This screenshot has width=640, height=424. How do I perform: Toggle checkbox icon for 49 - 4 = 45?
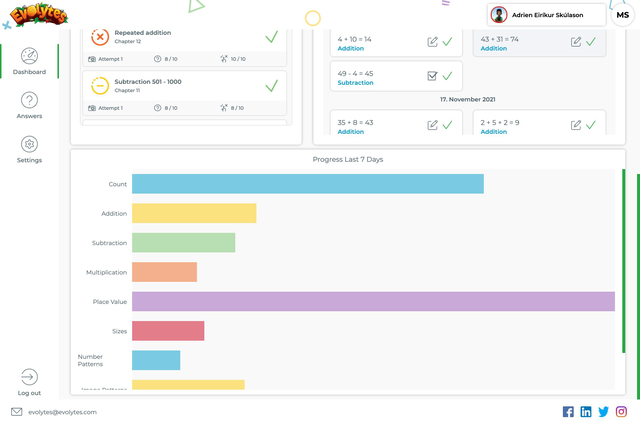433,76
